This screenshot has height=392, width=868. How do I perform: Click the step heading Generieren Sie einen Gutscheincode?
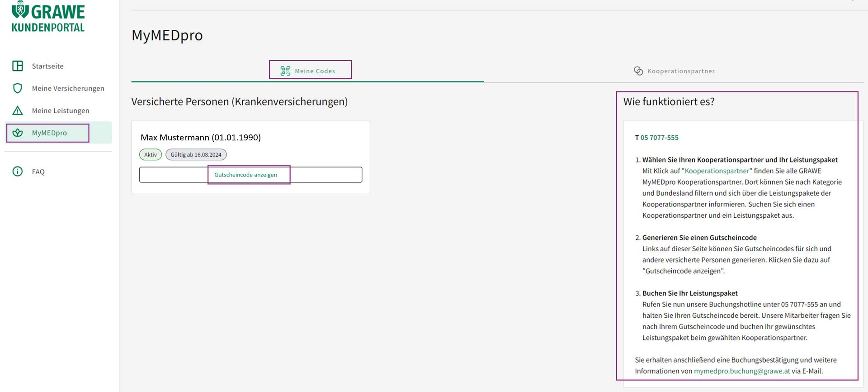pos(699,238)
